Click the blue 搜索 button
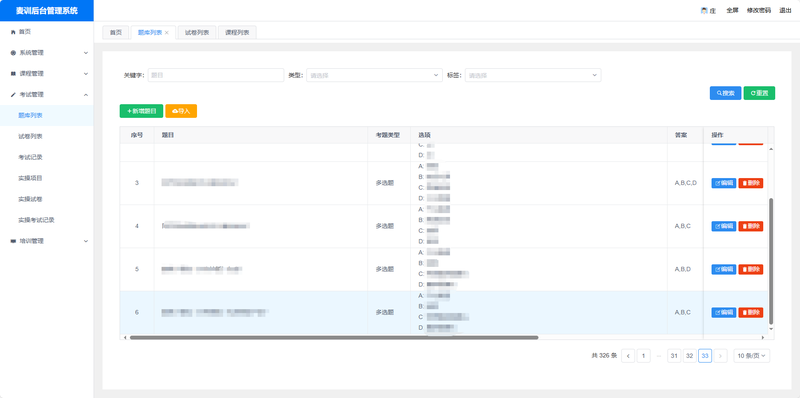This screenshot has width=800, height=398. pyautogui.click(x=726, y=93)
